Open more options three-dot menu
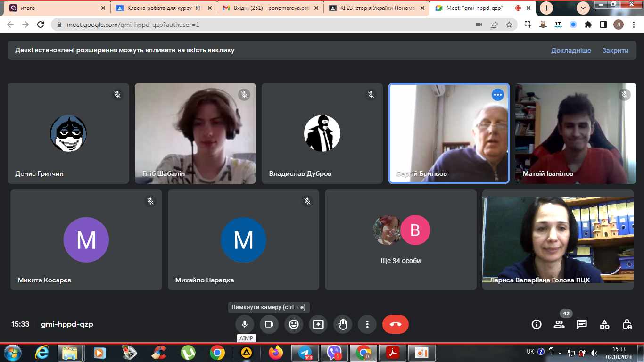This screenshot has height=362, width=644. [x=367, y=324]
